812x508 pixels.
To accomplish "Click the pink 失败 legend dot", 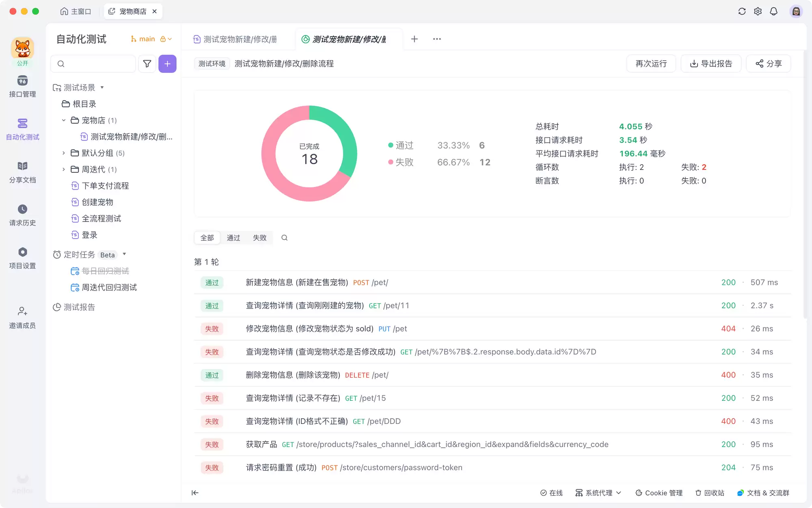I will click(391, 162).
